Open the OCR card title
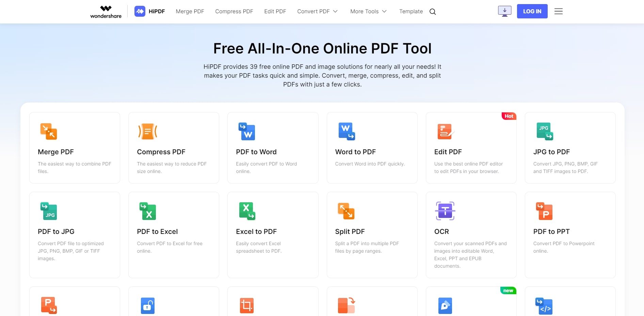 pos(441,232)
